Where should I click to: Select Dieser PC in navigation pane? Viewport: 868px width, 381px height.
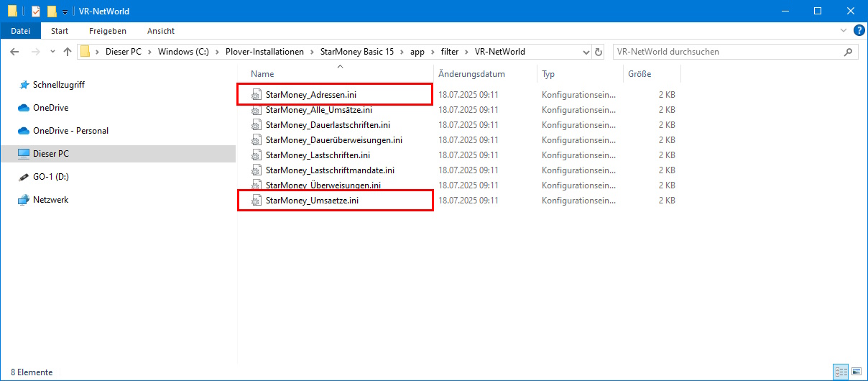(x=51, y=153)
